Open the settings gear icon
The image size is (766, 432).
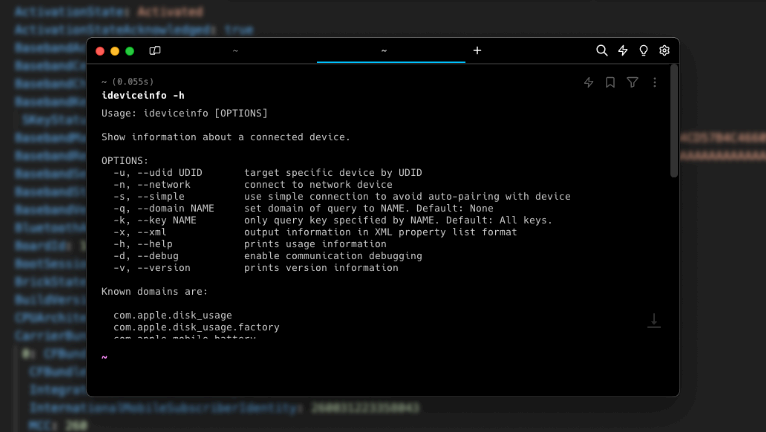pyautogui.click(x=664, y=50)
